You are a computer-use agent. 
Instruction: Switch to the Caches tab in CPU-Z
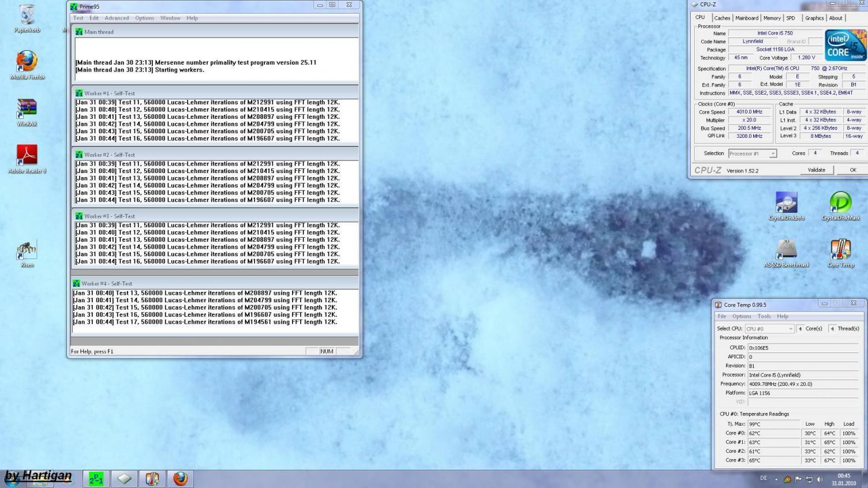pyautogui.click(x=722, y=18)
